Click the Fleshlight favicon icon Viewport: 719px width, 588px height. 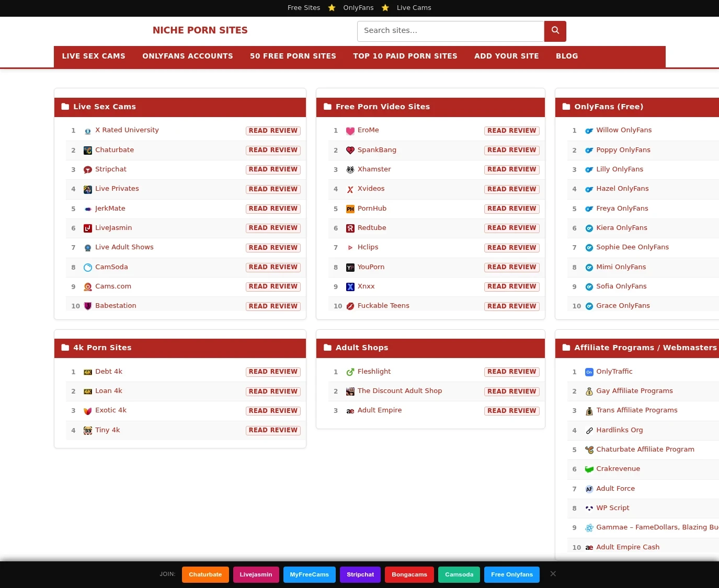(x=350, y=372)
